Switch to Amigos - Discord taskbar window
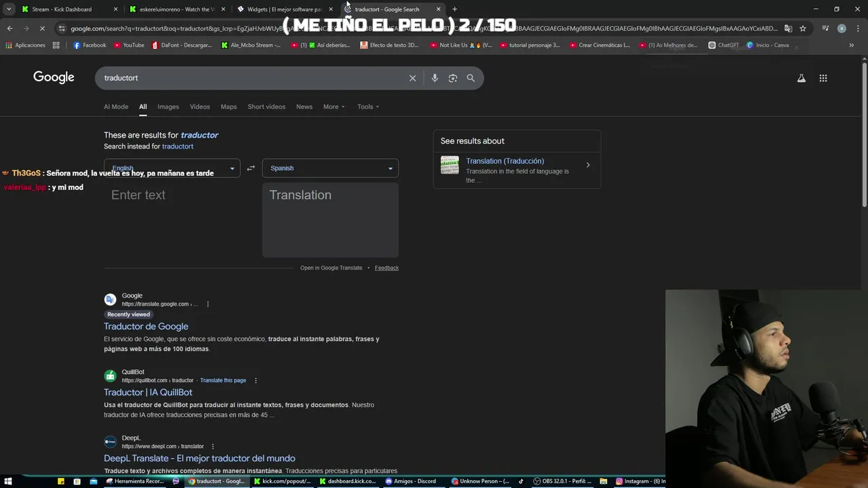 [411, 481]
